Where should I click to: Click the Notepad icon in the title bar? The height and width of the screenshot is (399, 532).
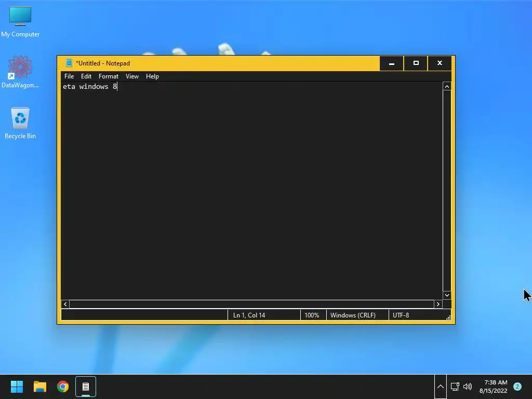point(69,63)
